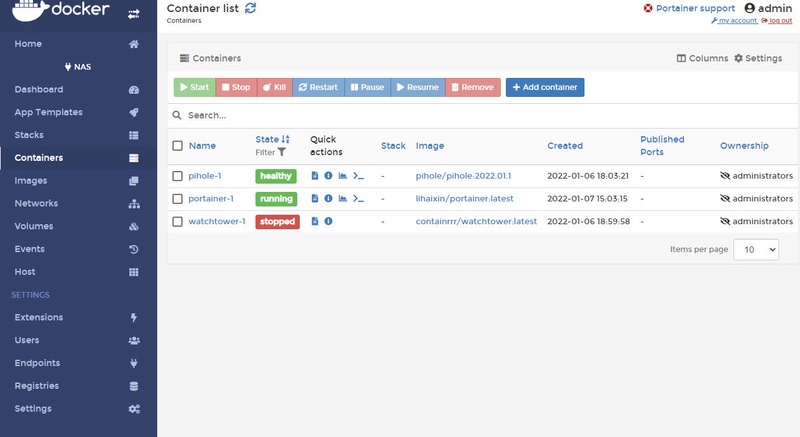Click the Restart button
The image size is (800, 437).
[x=318, y=87]
